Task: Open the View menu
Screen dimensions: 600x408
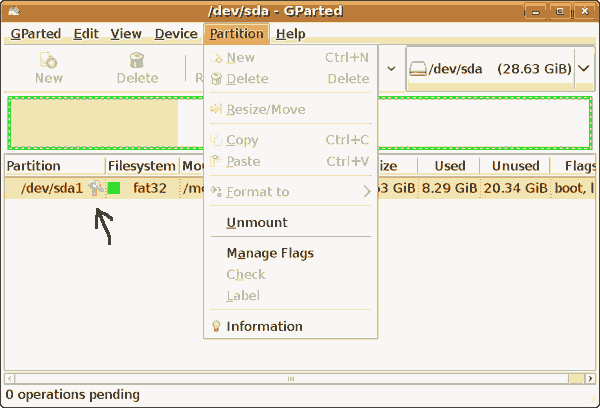Action: [126, 34]
